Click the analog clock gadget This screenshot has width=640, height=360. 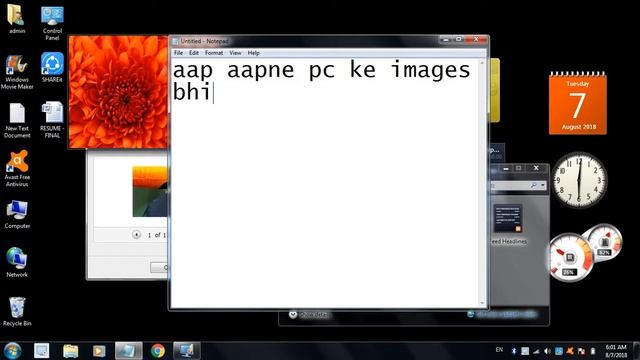(579, 180)
